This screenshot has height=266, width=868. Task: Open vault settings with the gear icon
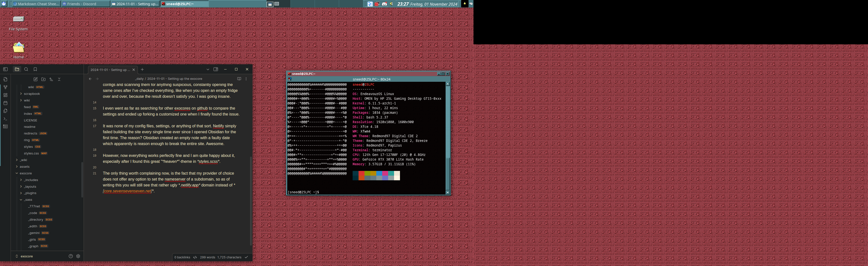(x=78, y=256)
